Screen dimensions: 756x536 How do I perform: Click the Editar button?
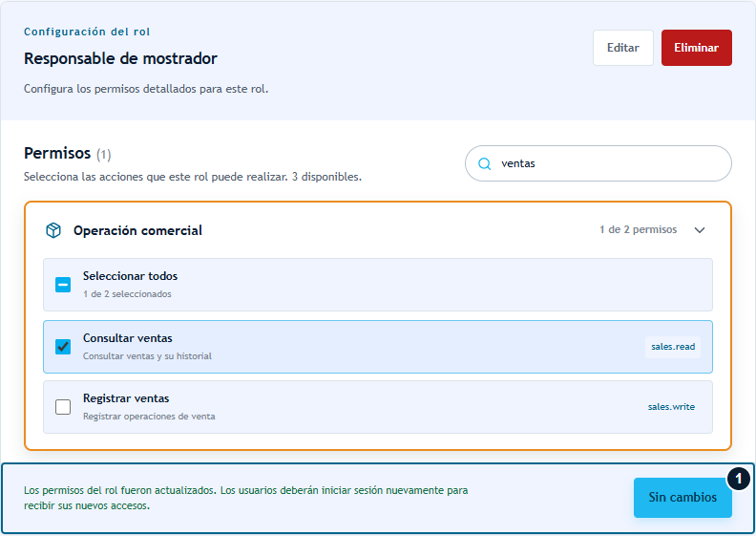623,48
